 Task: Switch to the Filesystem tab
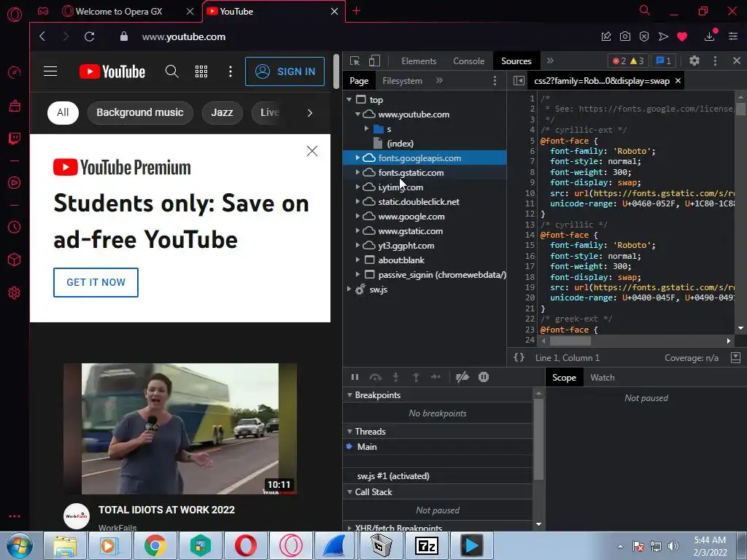click(x=402, y=81)
